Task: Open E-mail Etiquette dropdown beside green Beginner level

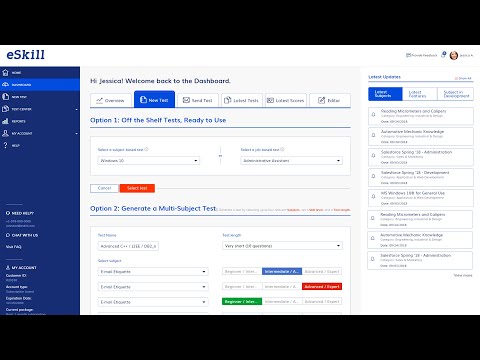Action: [x=153, y=302]
